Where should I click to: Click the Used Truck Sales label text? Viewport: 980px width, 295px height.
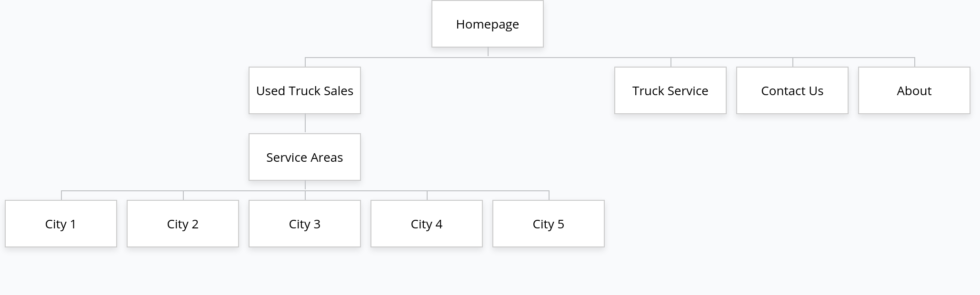[305, 91]
